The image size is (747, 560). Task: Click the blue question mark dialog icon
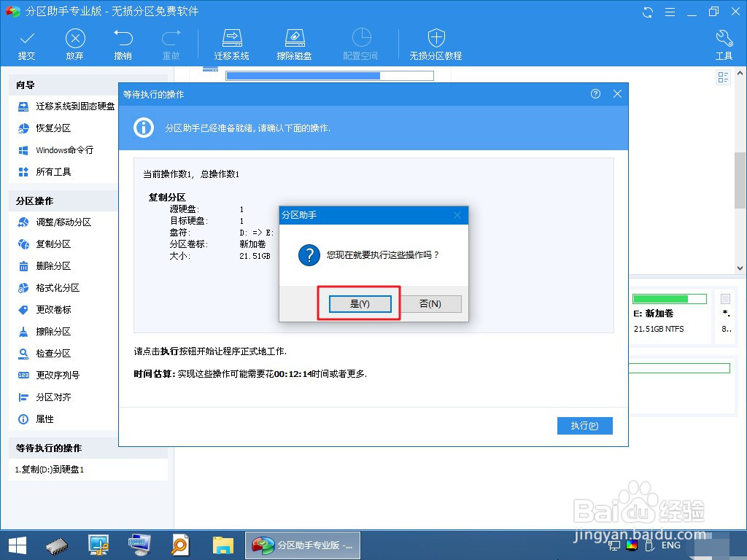tap(309, 255)
